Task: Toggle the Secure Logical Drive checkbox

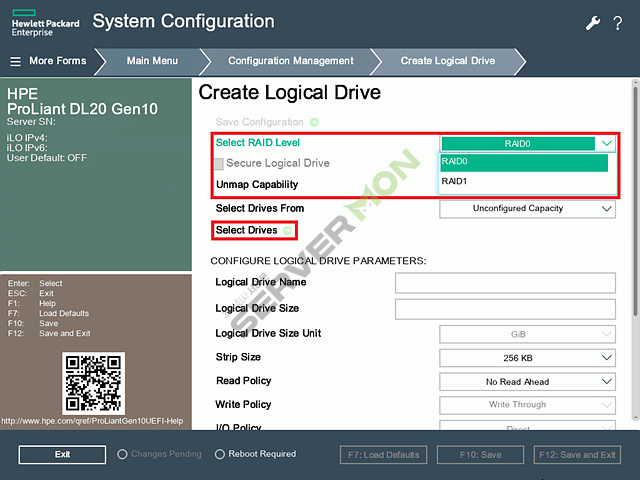Action: tap(219, 164)
